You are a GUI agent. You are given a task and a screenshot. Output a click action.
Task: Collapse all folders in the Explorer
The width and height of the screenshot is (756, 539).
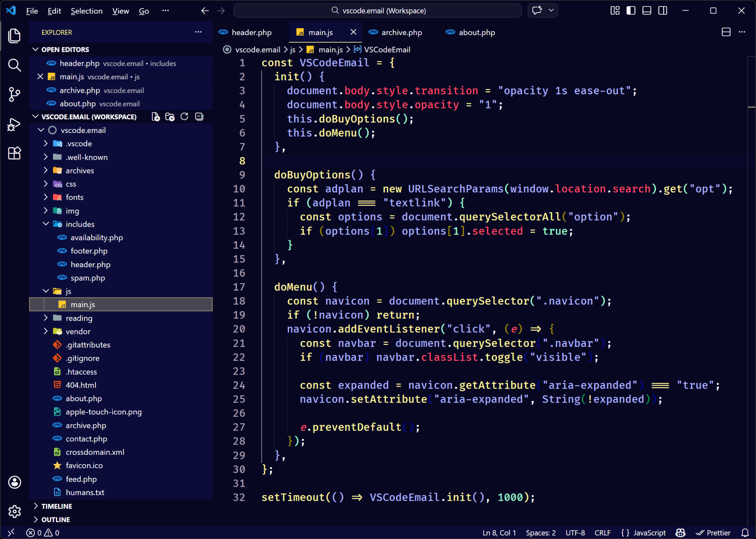[x=198, y=116]
